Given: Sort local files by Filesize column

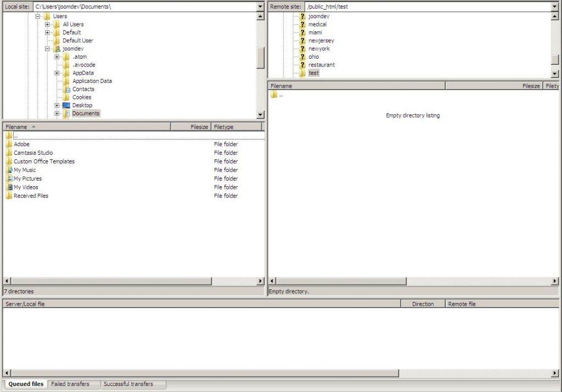Looking at the screenshot, I should (x=190, y=127).
